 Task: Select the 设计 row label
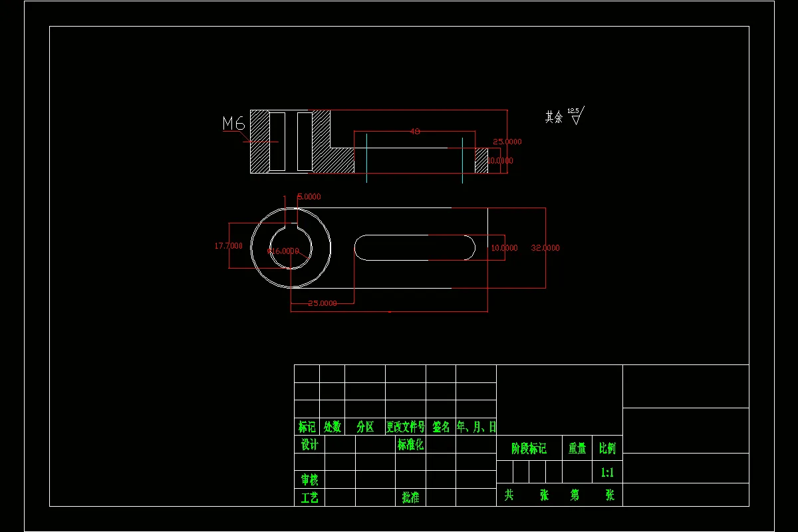[310, 445]
